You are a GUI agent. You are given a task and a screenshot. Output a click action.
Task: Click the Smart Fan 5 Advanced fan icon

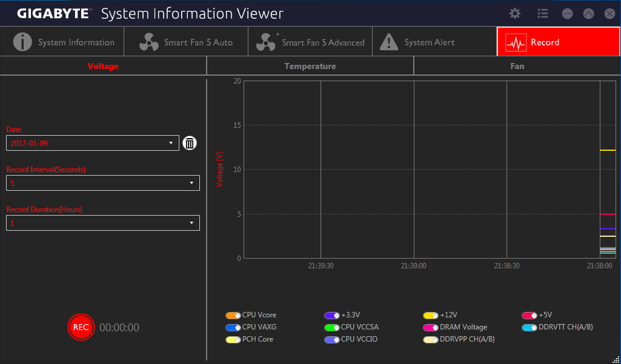(266, 42)
